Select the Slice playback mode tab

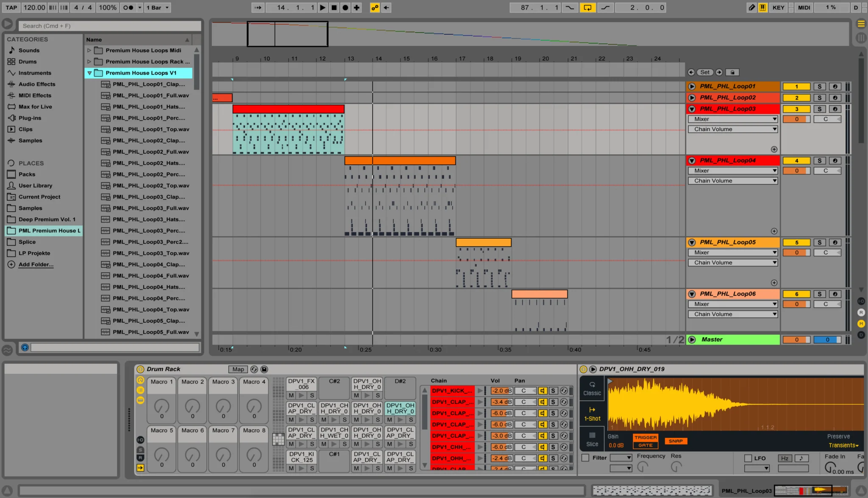(592, 439)
